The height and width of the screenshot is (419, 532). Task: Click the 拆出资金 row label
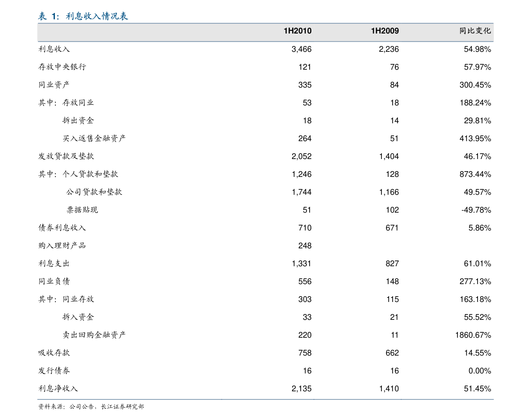click(x=78, y=121)
